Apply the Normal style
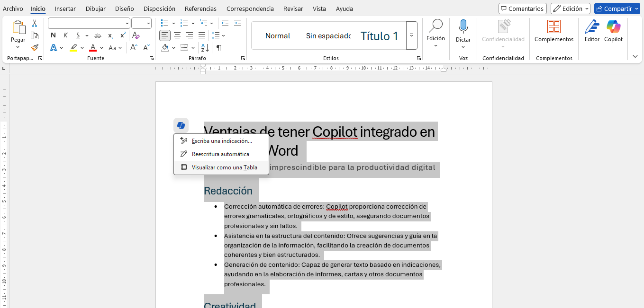This screenshot has width=644, height=308. click(x=278, y=36)
